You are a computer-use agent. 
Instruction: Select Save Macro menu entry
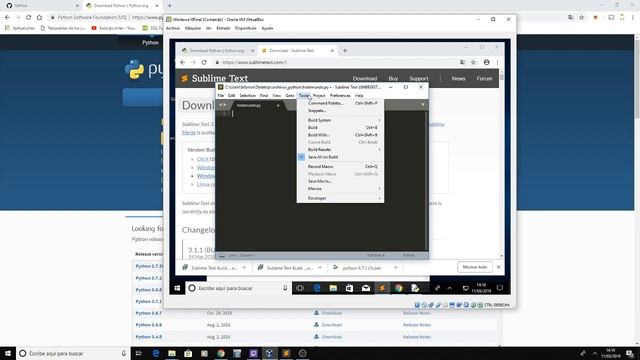pyautogui.click(x=340, y=181)
